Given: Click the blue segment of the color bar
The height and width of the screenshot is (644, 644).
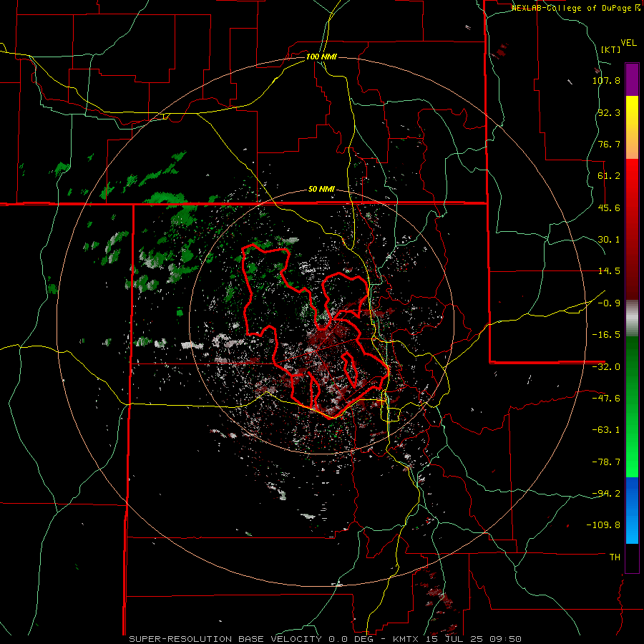Looking at the screenshot, I should coord(632,510).
